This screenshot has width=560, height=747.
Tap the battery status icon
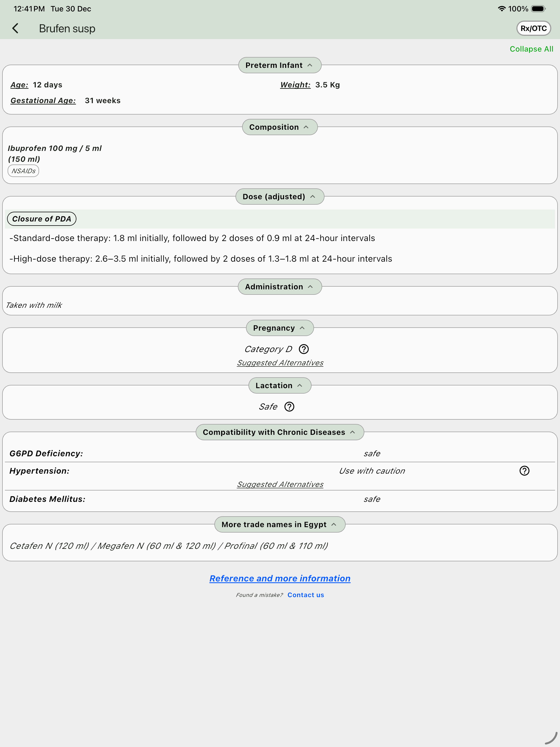(538, 9)
